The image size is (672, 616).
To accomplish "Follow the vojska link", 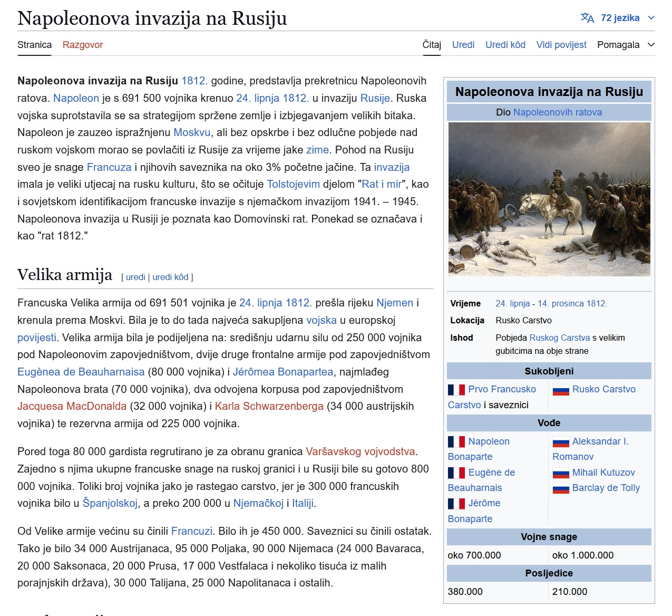I will [x=322, y=320].
